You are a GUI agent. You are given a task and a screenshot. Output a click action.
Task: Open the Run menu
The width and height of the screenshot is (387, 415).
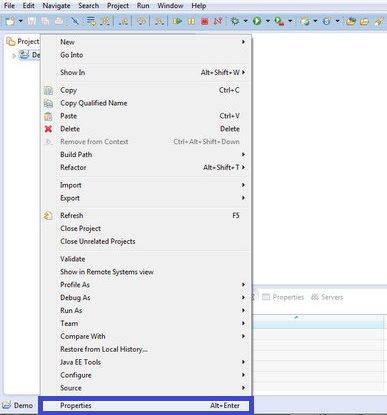143,6
